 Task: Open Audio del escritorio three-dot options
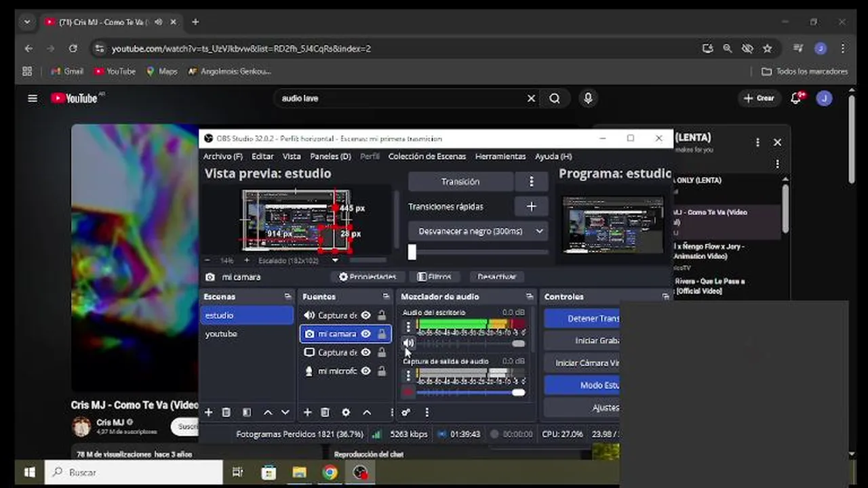click(x=408, y=327)
